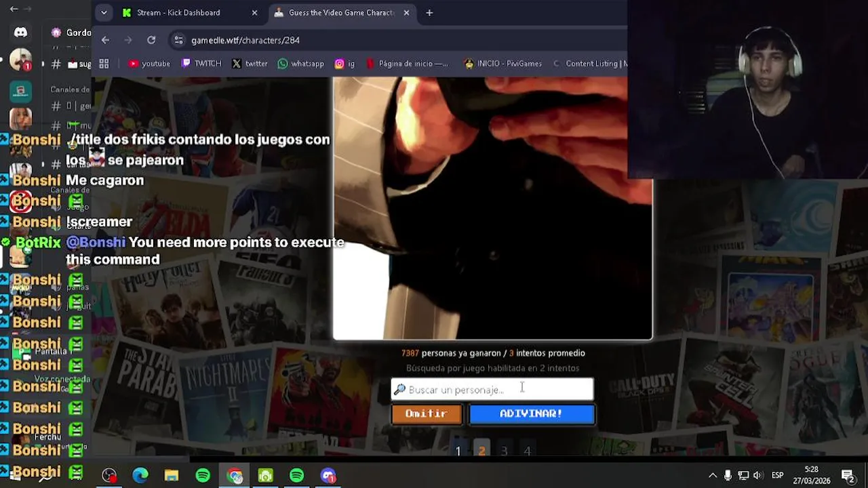Click the blue ADIVINAR! button
The width and height of the screenshot is (868, 488).
point(532,413)
